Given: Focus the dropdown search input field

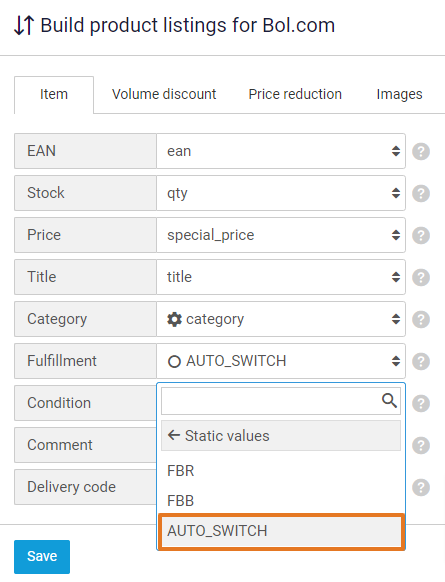Looking at the screenshot, I should tap(281, 401).
